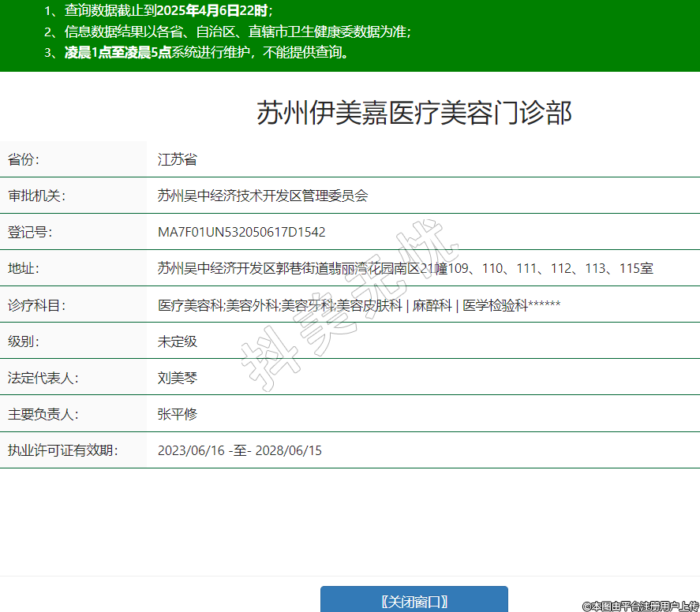Viewport: 700px width, 612px height.
Task: Click the person in charge name 张平修
Action: [x=177, y=414]
